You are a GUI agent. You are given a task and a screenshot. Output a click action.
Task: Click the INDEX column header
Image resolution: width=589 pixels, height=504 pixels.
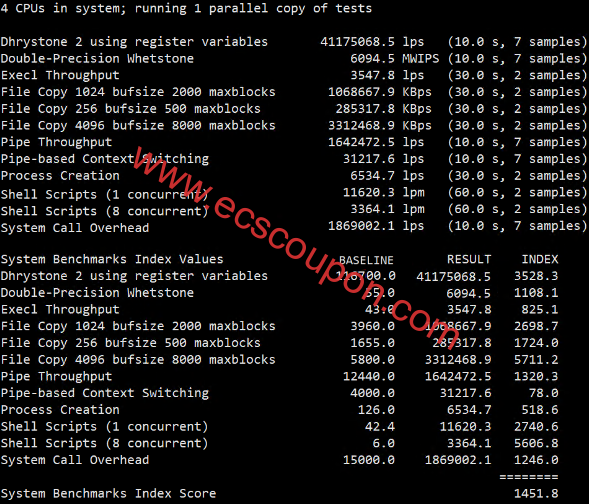click(x=540, y=259)
